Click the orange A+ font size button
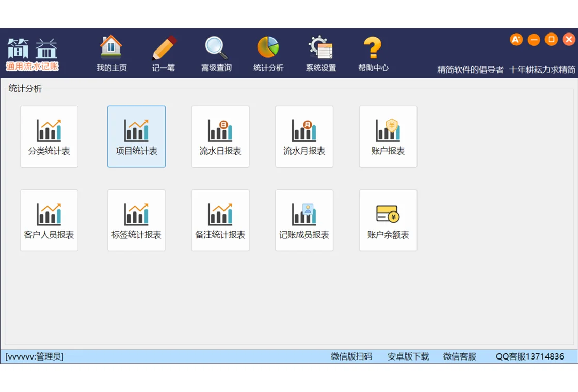578x392 pixels. pos(516,39)
